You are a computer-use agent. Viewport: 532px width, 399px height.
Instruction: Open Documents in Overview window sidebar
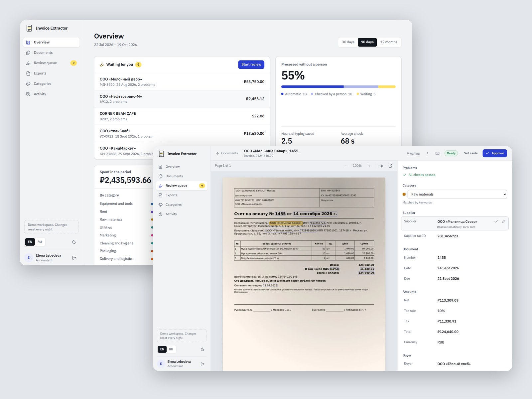52,53
